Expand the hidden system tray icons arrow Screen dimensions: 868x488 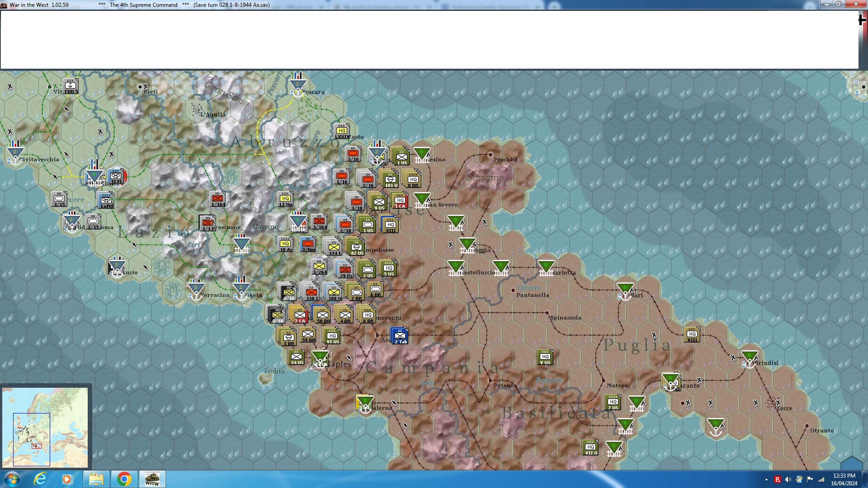[x=766, y=479]
